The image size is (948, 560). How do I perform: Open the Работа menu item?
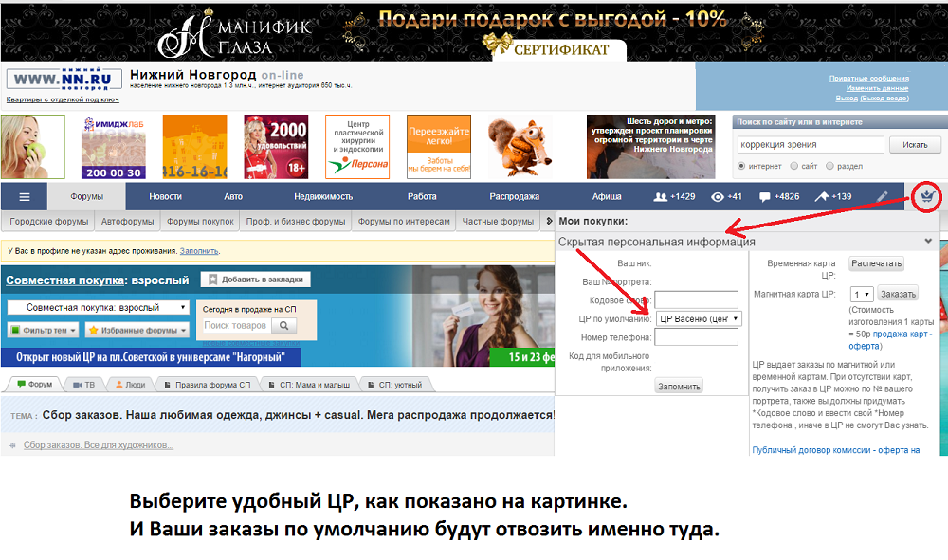tap(422, 196)
